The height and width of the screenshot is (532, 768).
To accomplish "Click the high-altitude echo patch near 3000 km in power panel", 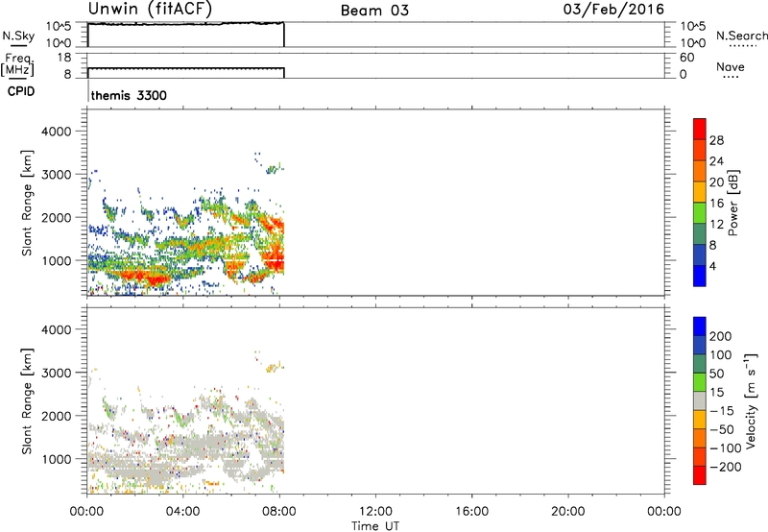I will click(x=275, y=168).
